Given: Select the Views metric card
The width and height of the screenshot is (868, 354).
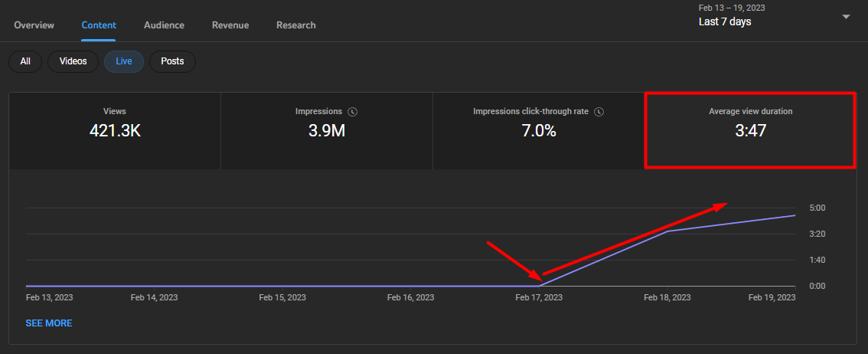Looking at the screenshot, I should (115, 131).
